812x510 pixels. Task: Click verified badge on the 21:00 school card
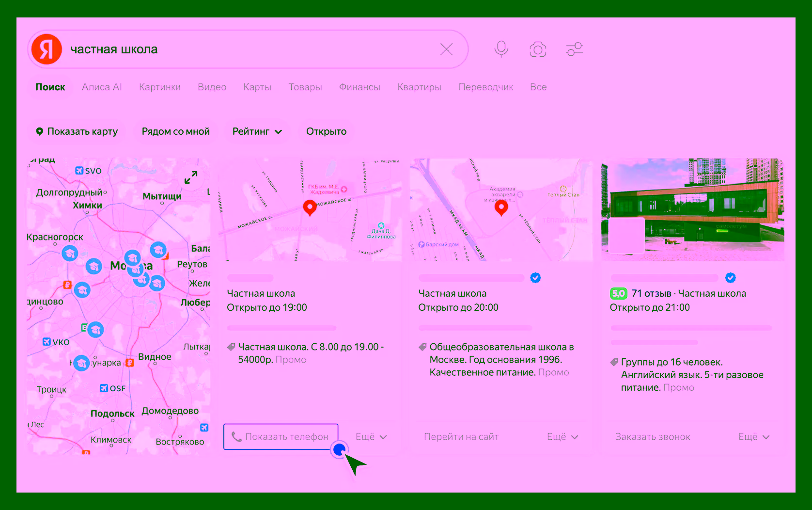(x=731, y=278)
